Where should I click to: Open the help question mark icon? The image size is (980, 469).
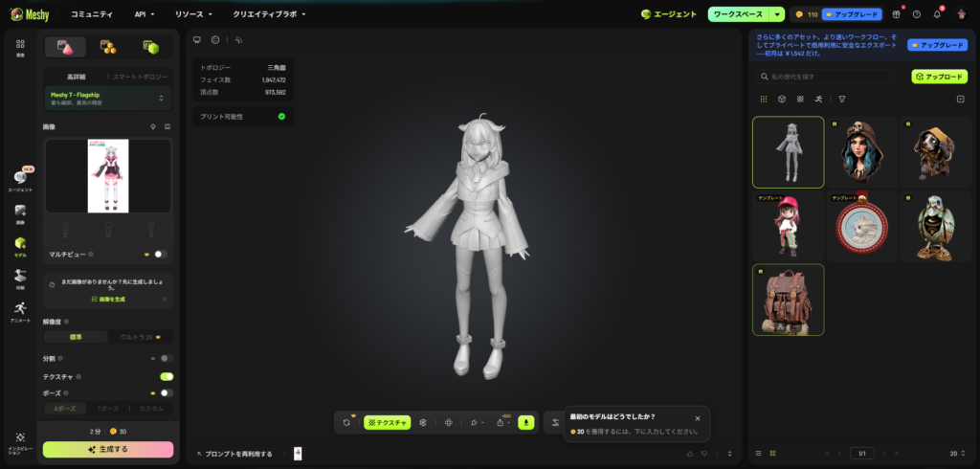[916, 14]
